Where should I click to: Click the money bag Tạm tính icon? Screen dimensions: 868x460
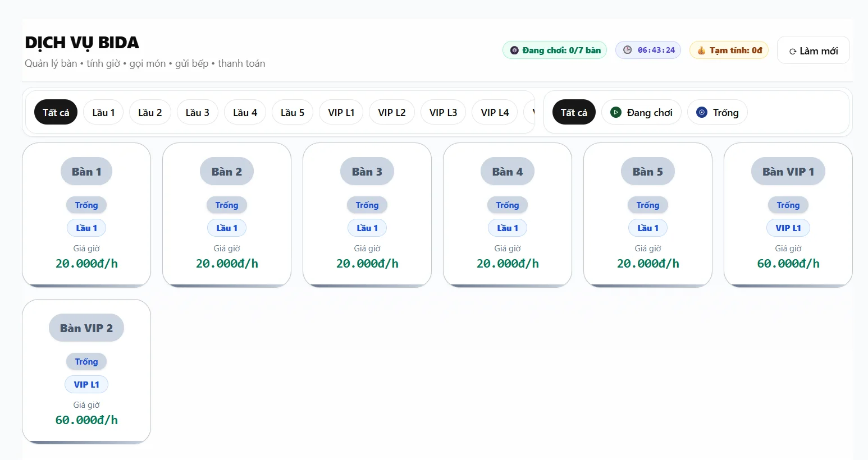(x=701, y=50)
